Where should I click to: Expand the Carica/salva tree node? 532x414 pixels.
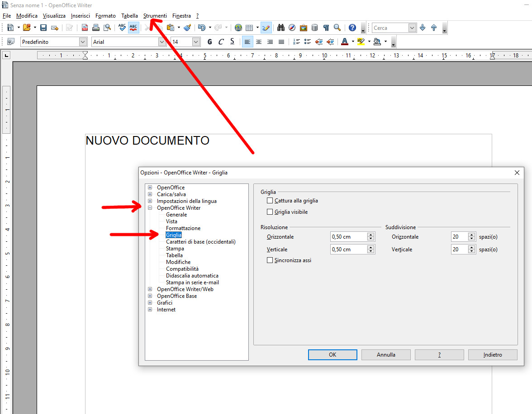150,194
